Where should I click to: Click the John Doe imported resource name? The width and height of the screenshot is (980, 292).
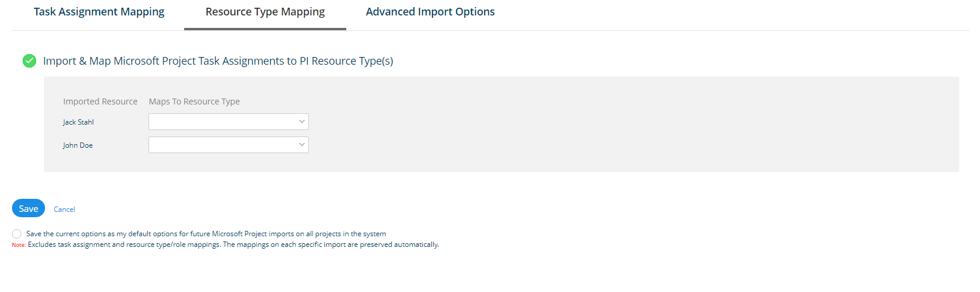(x=78, y=145)
